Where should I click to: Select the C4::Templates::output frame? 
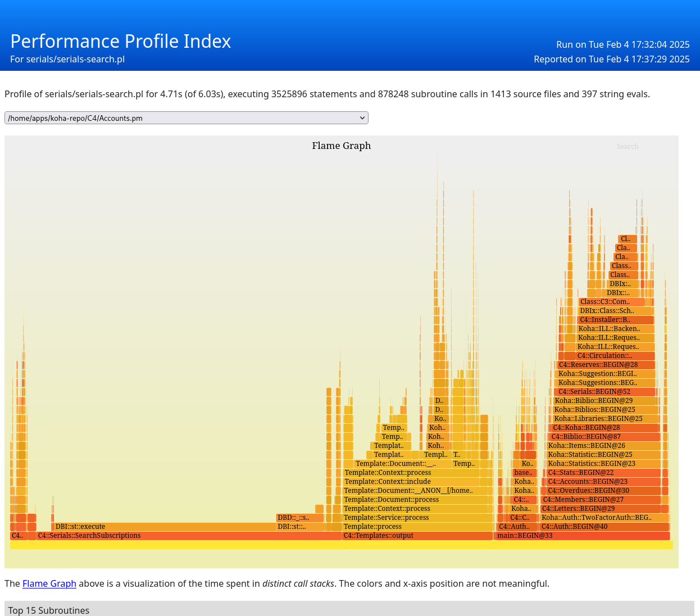point(417,536)
